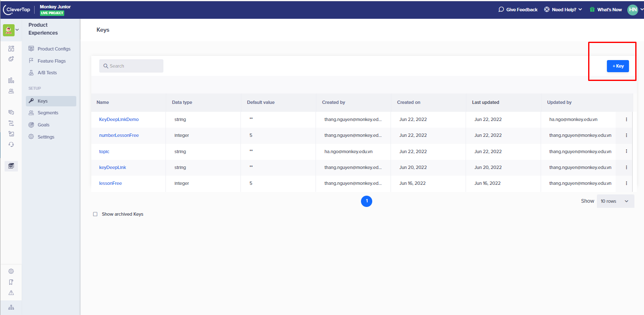Click ha.ngo@monkey.edu.vn in topic row
The width and height of the screenshot is (644, 315).
(x=348, y=151)
